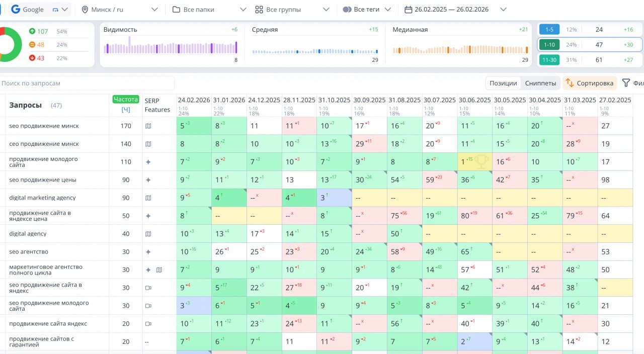Click the last purple bar in Видимость chart

pyautogui.click(x=236, y=48)
